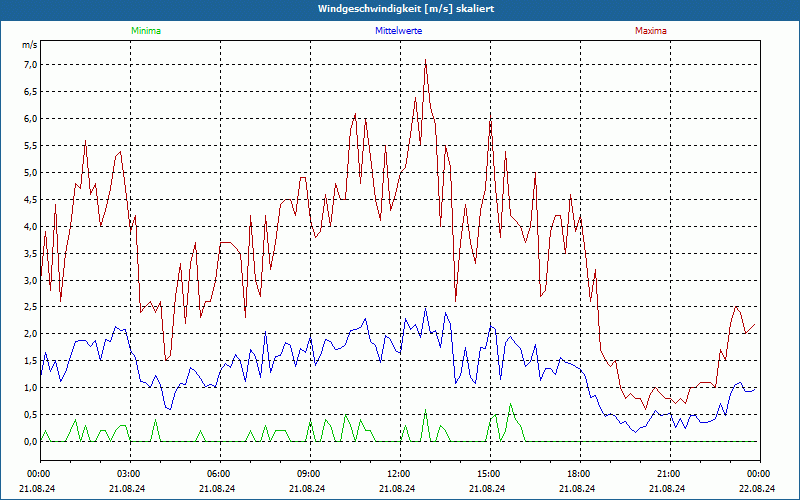This screenshot has width=800, height=500.
Task: Click the '1,0' y-axis value
Action: click(31, 388)
